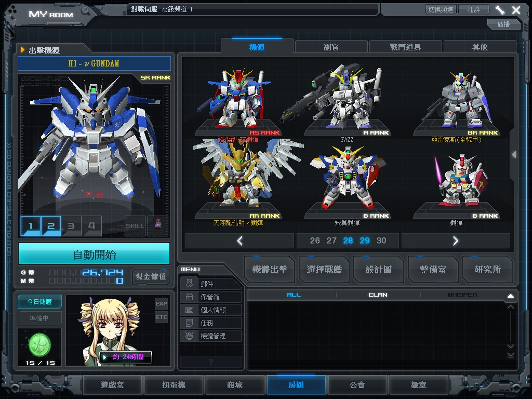Image resolution: width=532 pixels, height=399 pixels.
Task: Select loadout slot 1
Action: 31,226
